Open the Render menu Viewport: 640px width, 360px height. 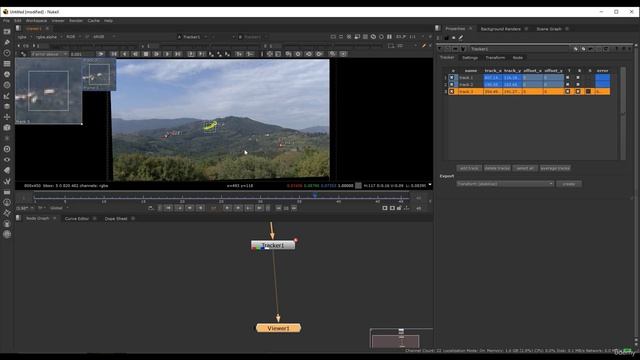[76, 20]
